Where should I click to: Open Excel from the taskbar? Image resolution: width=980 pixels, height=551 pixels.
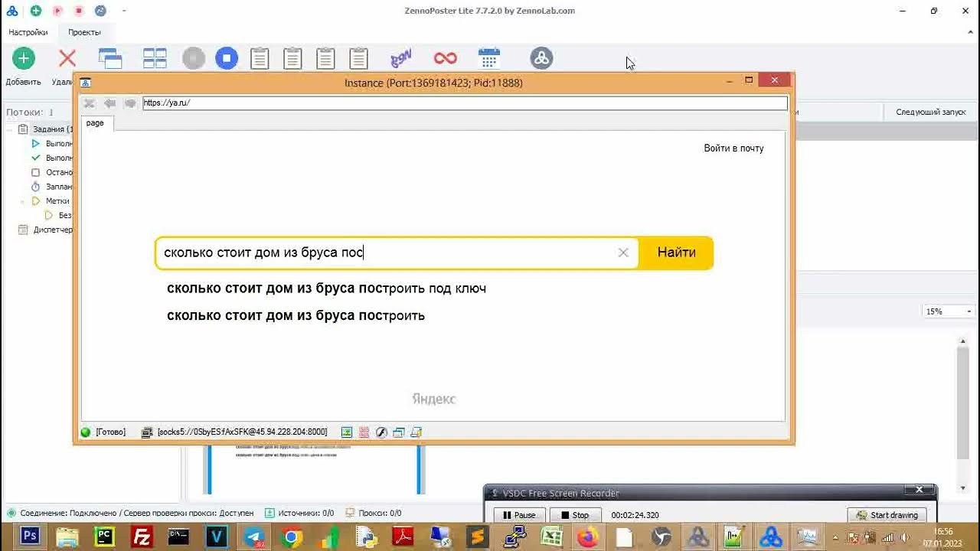(550, 537)
